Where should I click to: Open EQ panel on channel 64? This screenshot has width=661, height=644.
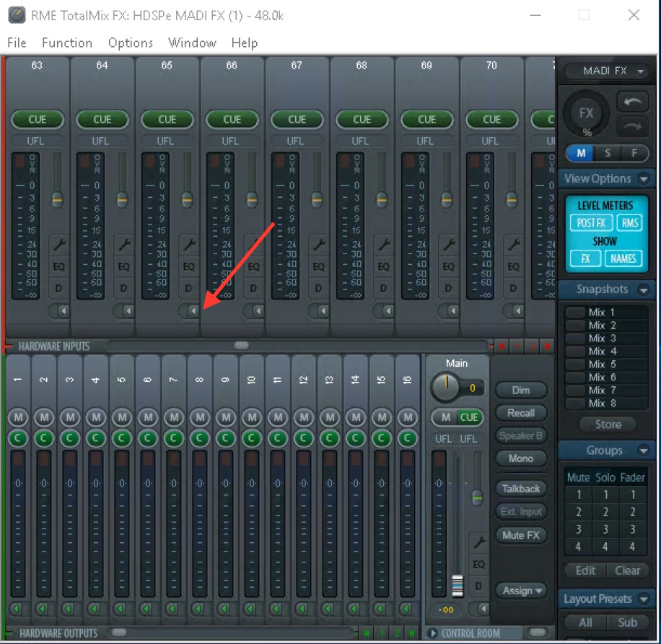(x=123, y=266)
